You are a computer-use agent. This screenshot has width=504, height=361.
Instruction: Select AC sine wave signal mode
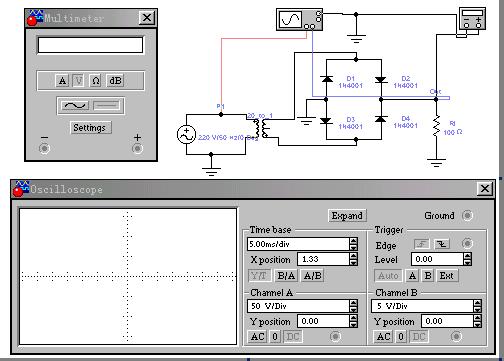[75, 106]
